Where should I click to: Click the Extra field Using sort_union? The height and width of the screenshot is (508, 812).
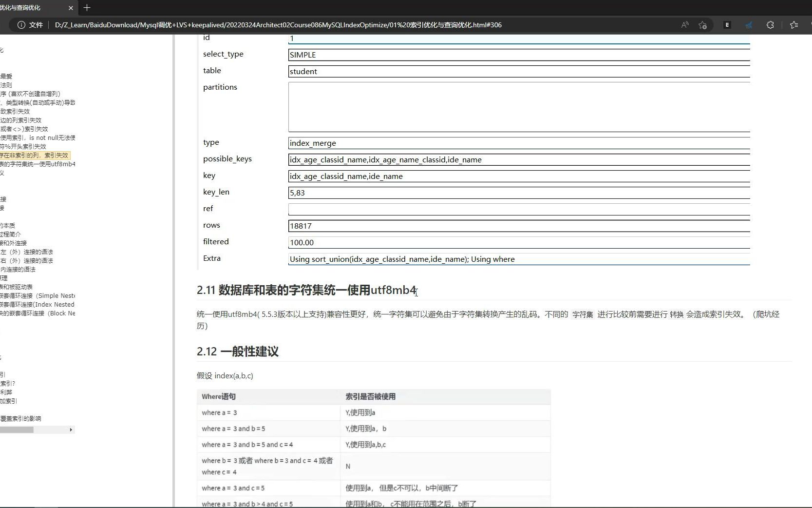coord(519,259)
